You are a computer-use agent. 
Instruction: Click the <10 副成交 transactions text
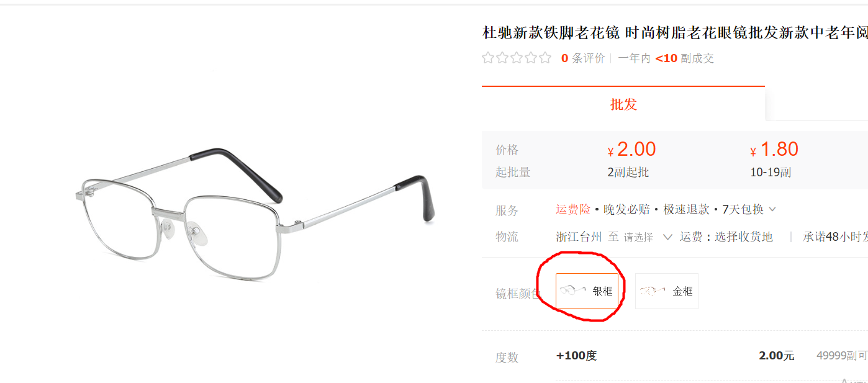tap(684, 58)
